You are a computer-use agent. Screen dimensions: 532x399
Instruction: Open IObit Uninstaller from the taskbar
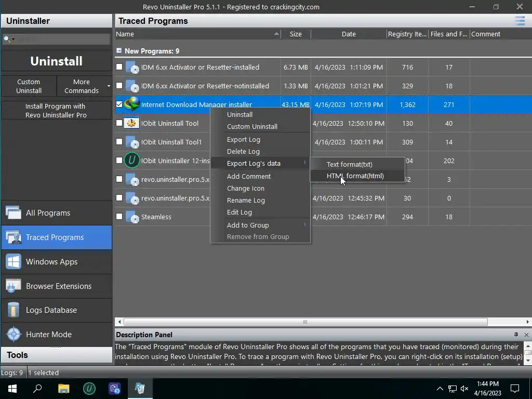click(x=89, y=389)
